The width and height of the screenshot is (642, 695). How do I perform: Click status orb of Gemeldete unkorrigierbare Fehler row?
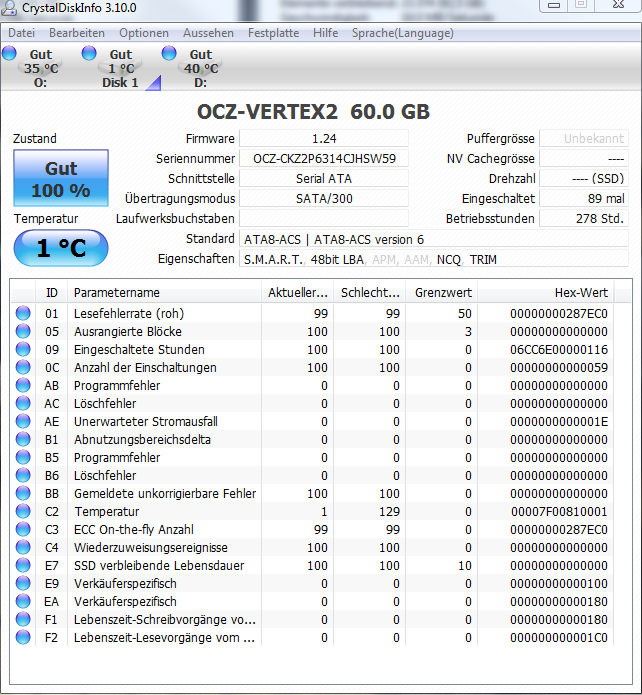23,493
